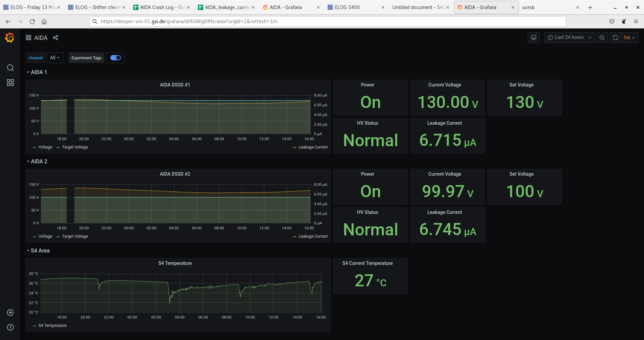This screenshot has width=644, height=340.
Task: Open the help icon in sidebar
Action: click(10, 327)
